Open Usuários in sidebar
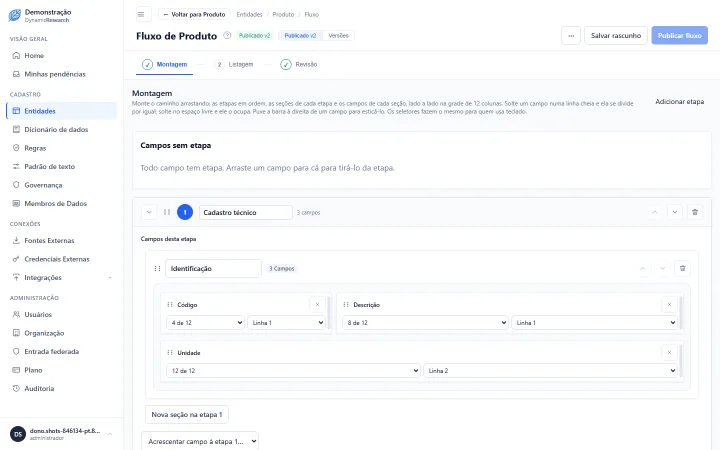This screenshot has height=450, width=720. click(62, 315)
